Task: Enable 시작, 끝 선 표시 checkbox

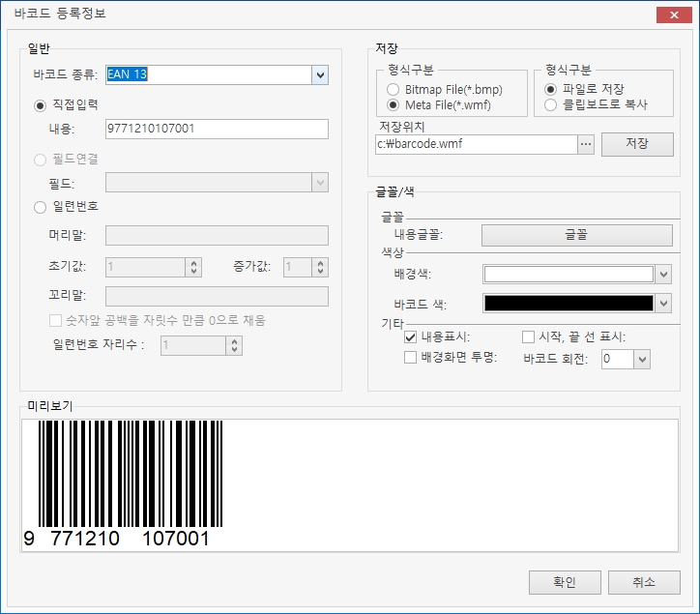Action: tap(528, 336)
